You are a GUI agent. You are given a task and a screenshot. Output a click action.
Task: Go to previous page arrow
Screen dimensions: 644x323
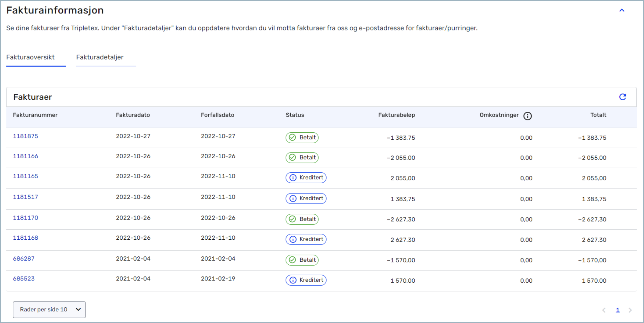(604, 310)
